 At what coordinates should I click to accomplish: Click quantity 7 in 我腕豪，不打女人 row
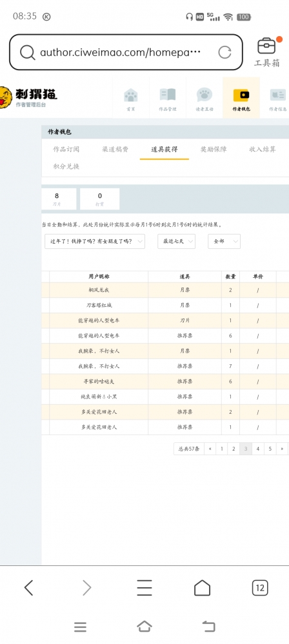231,366
